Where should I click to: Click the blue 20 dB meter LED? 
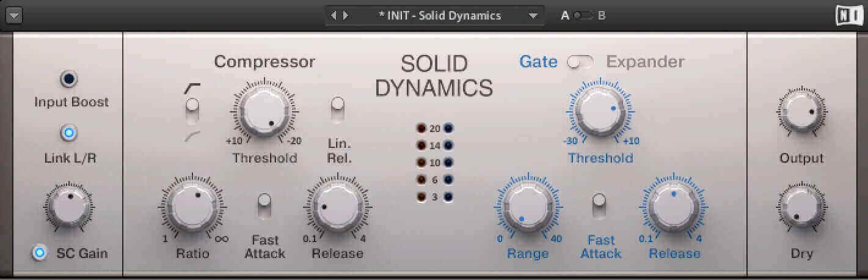448,128
